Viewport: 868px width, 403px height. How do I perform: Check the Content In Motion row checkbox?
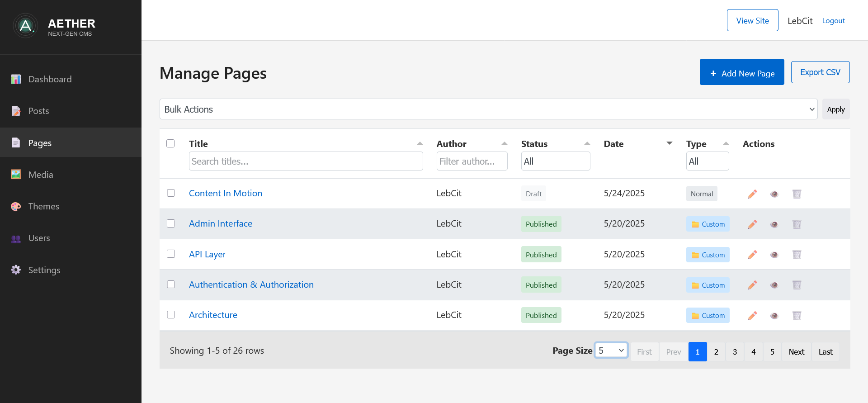coord(171,193)
